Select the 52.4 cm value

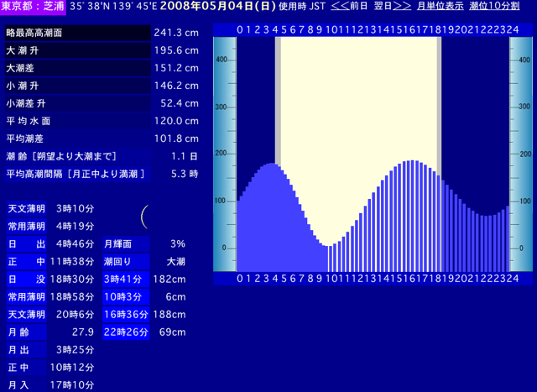(x=180, y=103)
